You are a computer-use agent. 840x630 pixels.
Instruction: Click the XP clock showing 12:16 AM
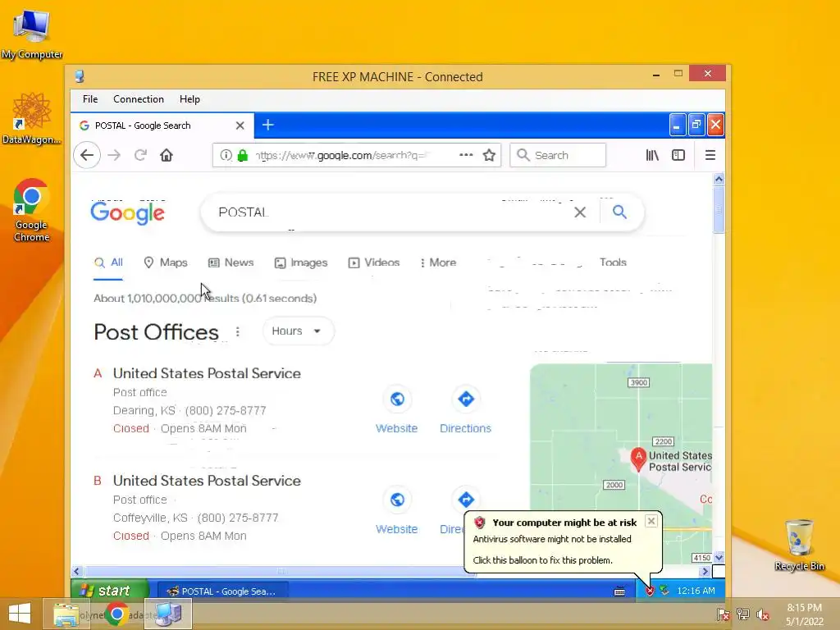point(696,591)
